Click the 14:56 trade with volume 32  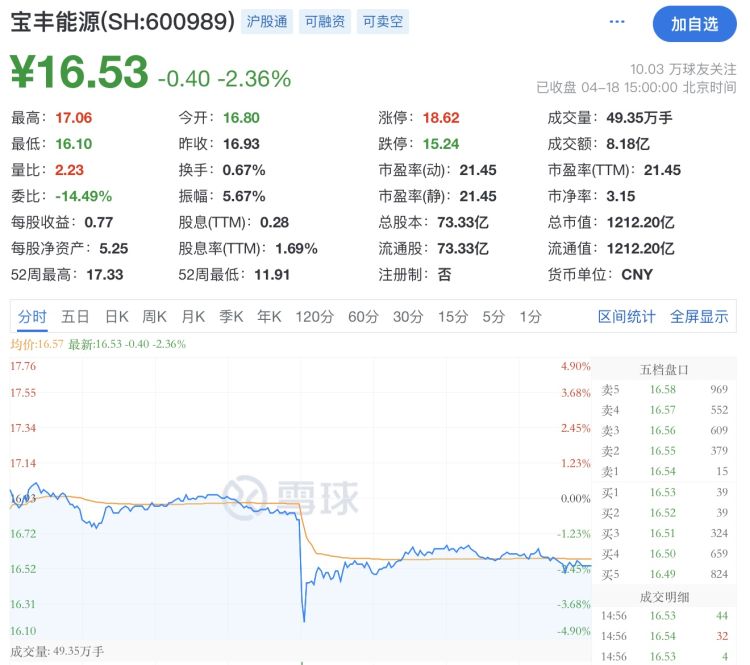pyautogui.click(x=664, y=636)
